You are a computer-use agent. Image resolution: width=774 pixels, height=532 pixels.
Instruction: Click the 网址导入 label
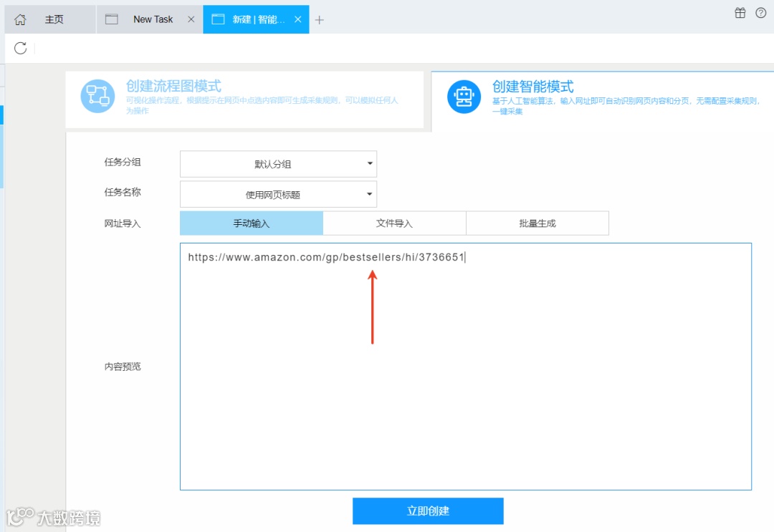pos(123,223)
